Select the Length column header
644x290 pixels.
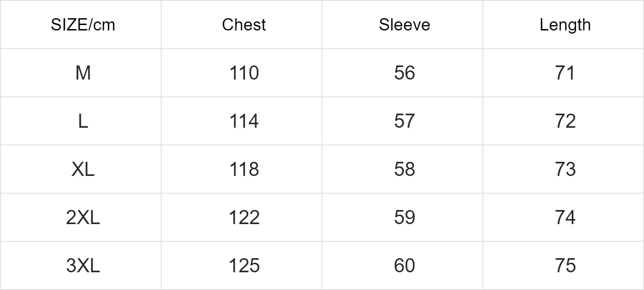click(x=565, y=25)
